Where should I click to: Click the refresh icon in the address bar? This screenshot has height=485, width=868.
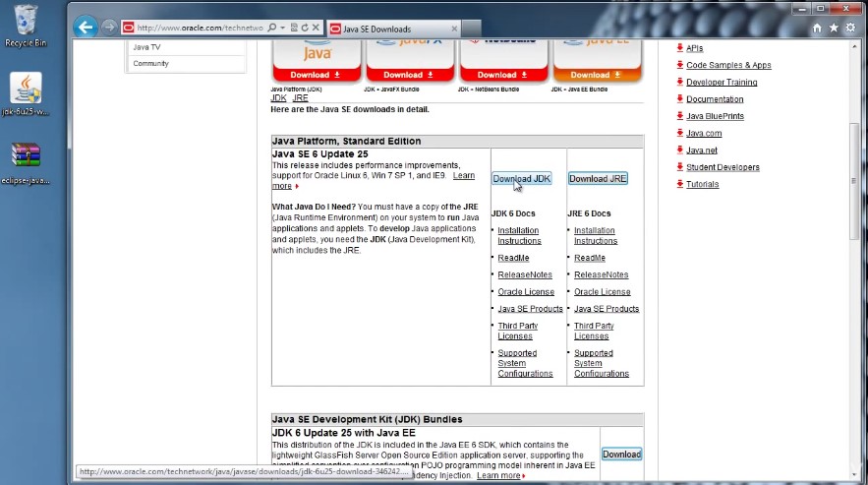(x=305, y=28)
